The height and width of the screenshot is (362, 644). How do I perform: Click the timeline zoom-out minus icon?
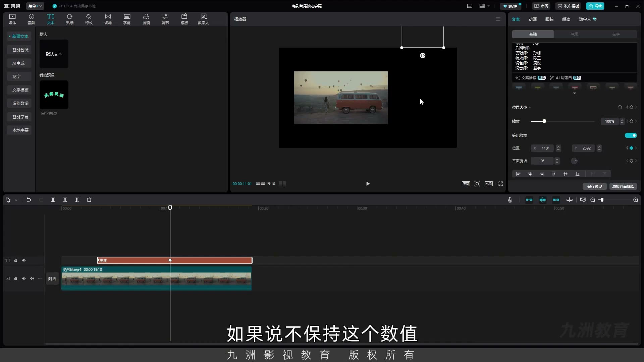click(593, 200)
